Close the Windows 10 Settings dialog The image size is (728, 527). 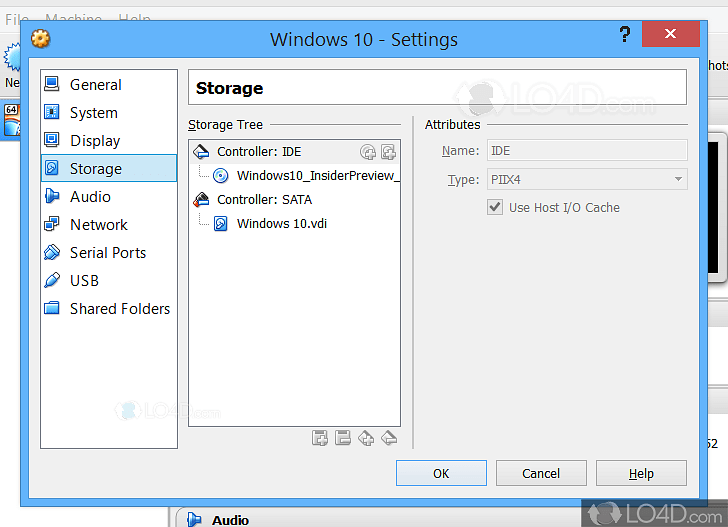coord(670,33)
